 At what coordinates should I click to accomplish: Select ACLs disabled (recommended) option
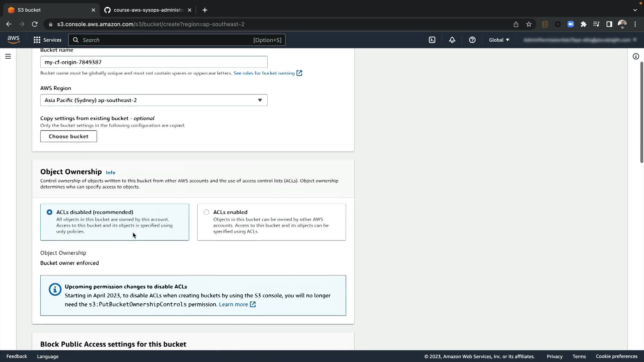coord(50,212)
